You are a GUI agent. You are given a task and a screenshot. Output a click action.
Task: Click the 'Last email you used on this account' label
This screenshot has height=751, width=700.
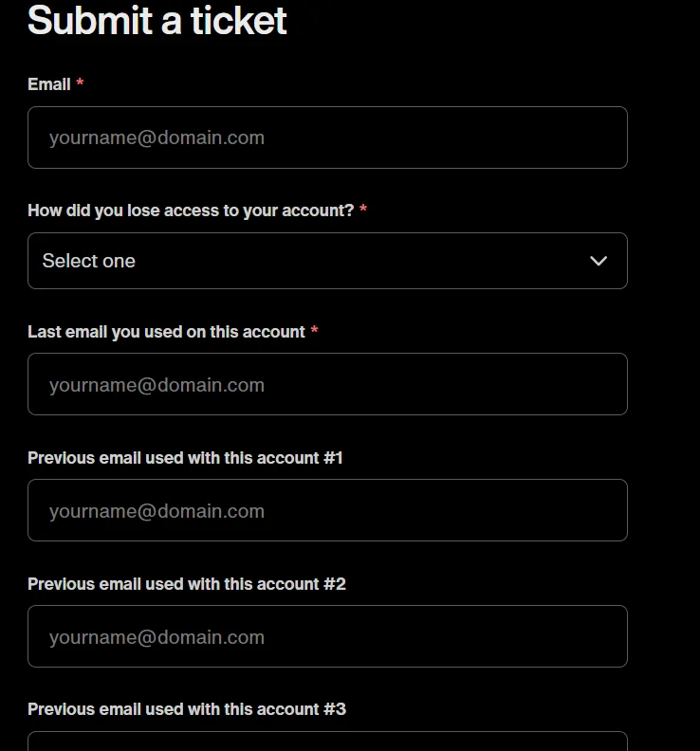166,332
